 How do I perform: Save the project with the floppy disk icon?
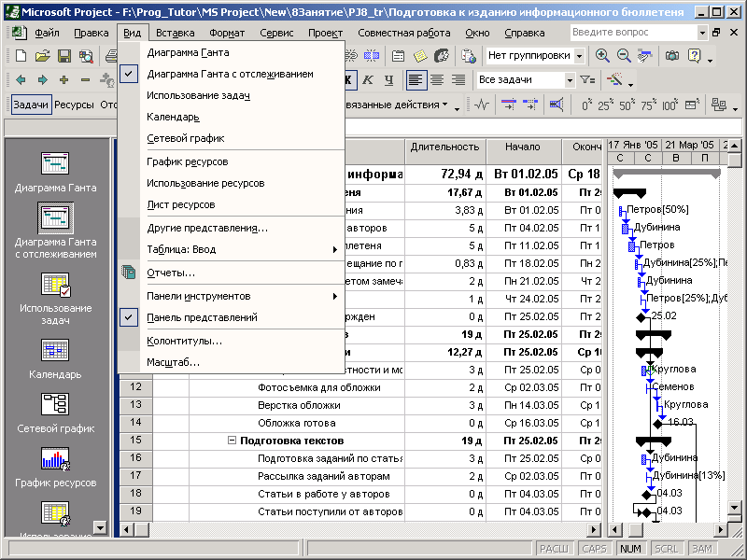64,56
